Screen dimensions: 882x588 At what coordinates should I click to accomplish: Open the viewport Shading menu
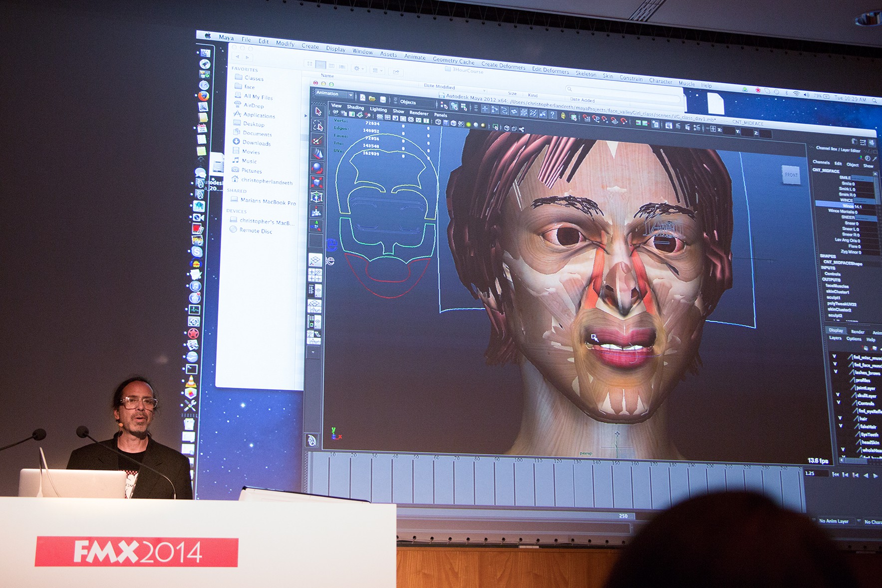click(355, 107)
